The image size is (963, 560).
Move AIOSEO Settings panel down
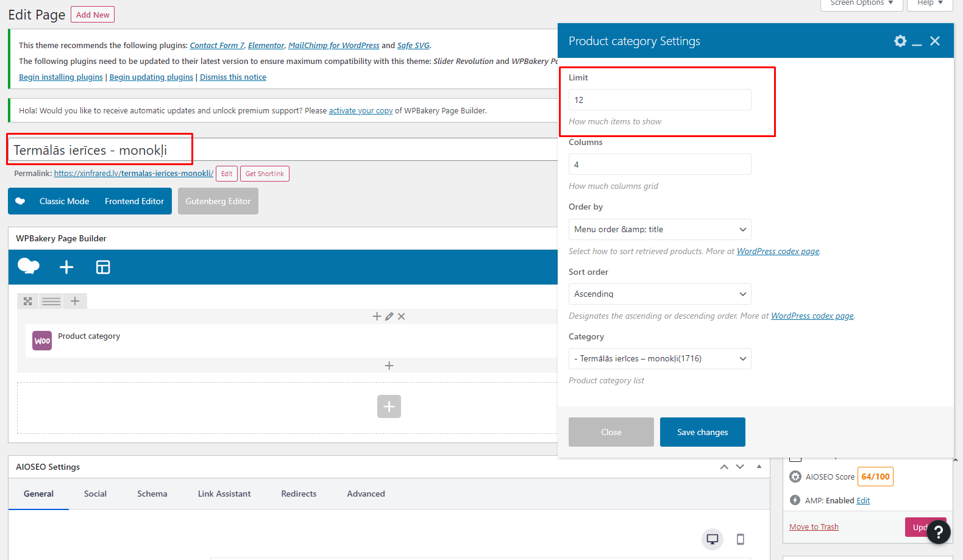[x=740, y=467]
